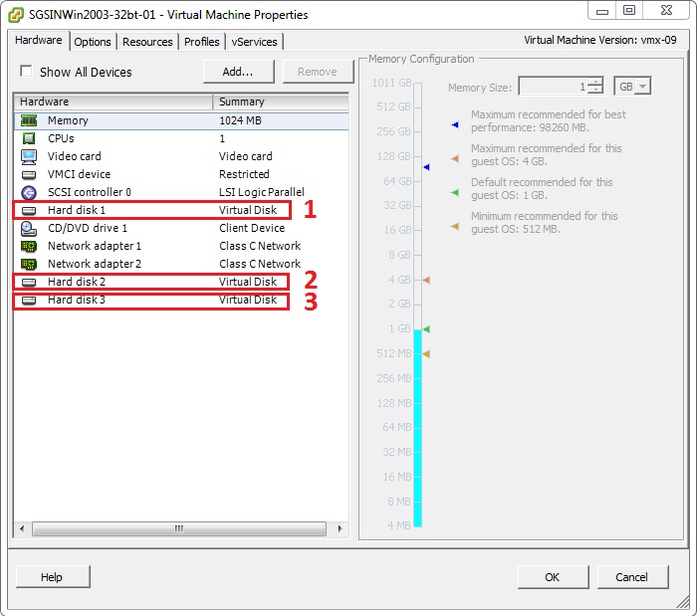Image resolution: width=697 pixels, height=616 pixels.
Task: Click the 1024 MB summary value
Action: coord(241,120)
